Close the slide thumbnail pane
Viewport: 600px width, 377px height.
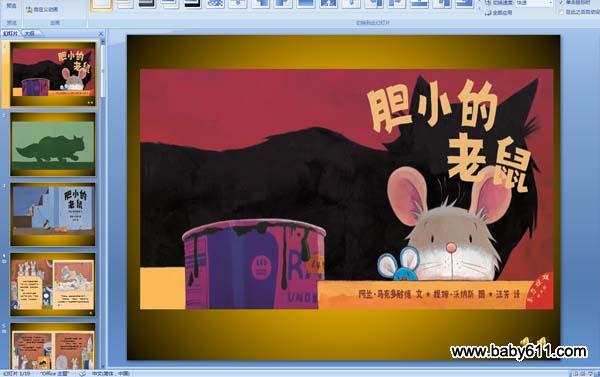101,34
